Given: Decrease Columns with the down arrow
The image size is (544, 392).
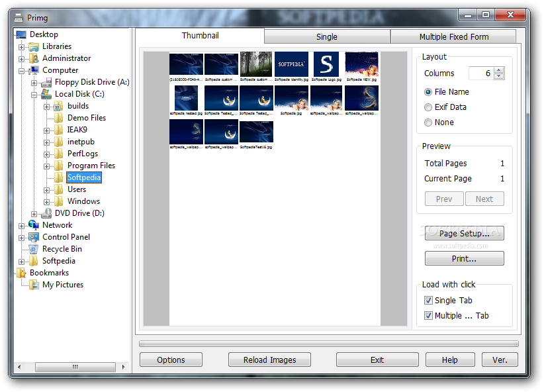Looking at the screenshot, I should (498, 76).
